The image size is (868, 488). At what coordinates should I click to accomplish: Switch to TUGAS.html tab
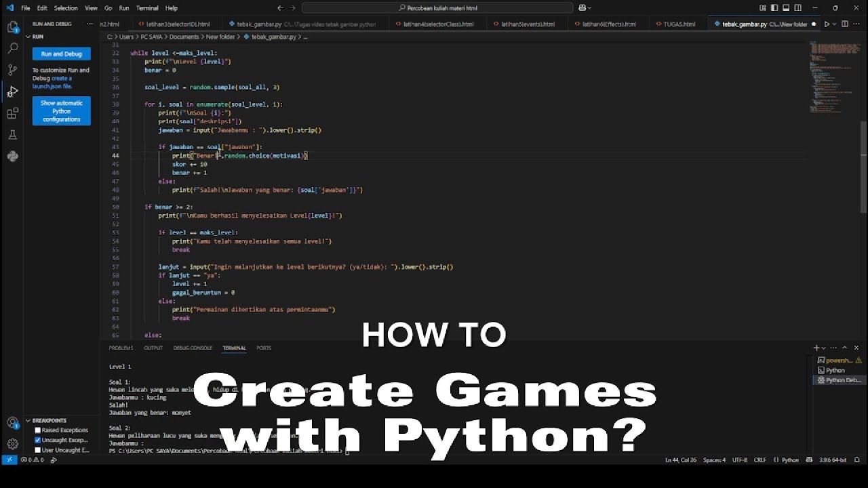click(x=677, y=24)
